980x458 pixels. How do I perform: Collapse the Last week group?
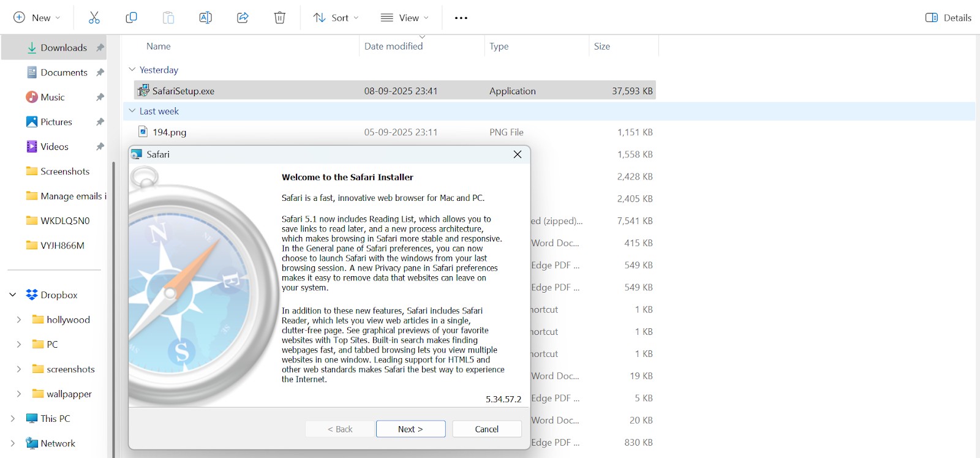[x=132, y=111]
